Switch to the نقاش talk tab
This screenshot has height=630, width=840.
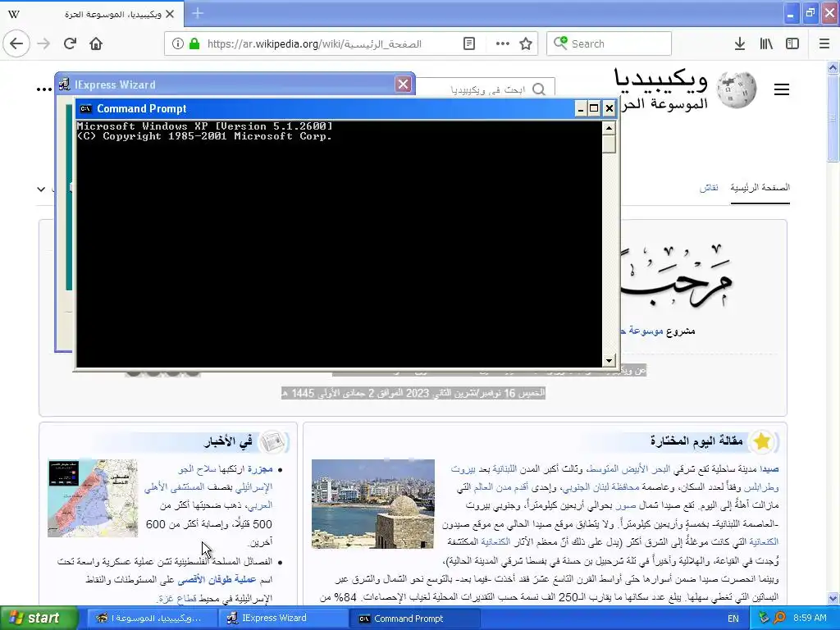pyautogui.click(x=708, y=188)
